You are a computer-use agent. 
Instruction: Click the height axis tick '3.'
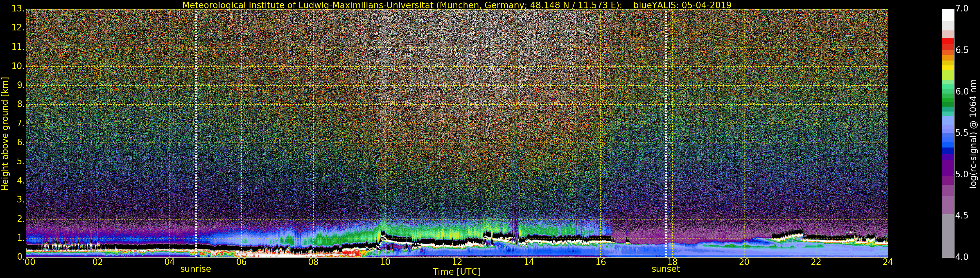tap(21, 200)
